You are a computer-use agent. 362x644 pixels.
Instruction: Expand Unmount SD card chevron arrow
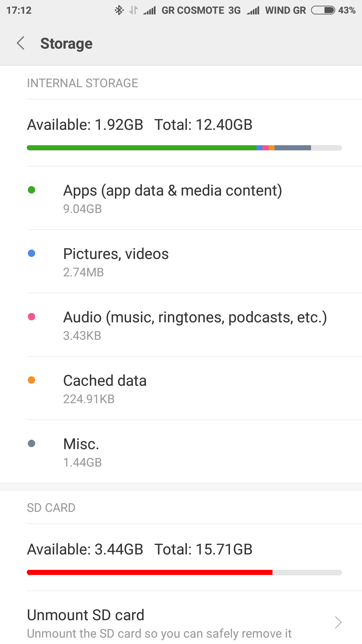coord(338,623)
